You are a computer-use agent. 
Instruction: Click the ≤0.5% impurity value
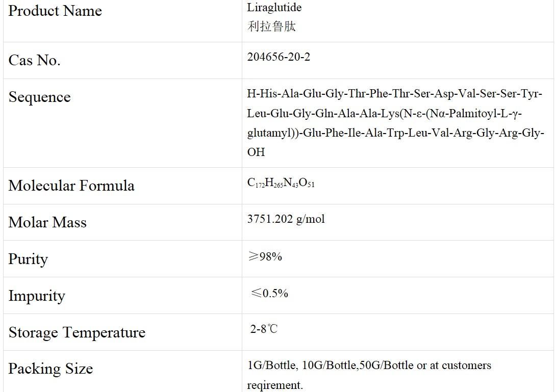click(269, 293)
